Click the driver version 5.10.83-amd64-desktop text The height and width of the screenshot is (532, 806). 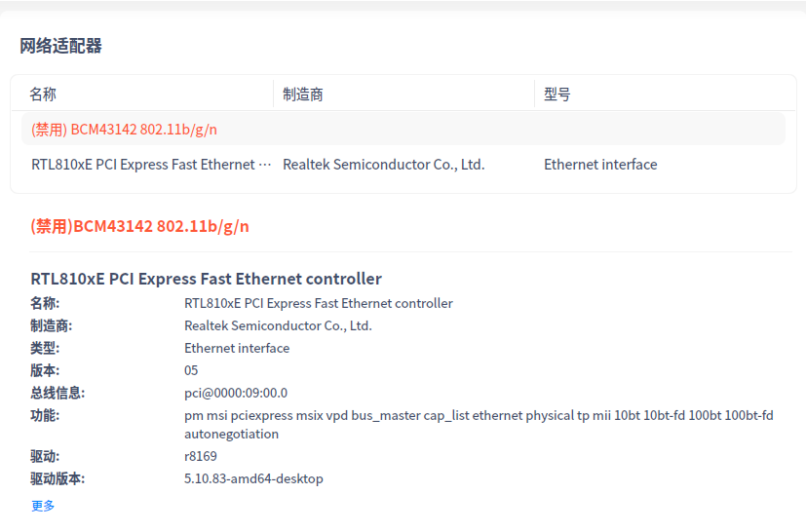click(253, 478)
